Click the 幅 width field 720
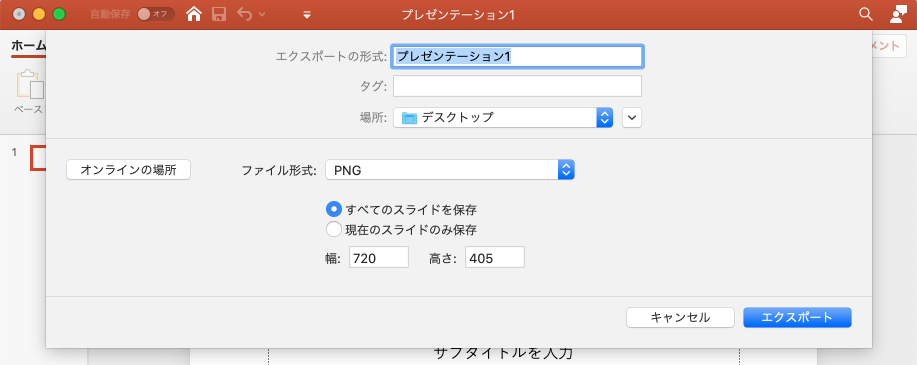 point(379,257)
